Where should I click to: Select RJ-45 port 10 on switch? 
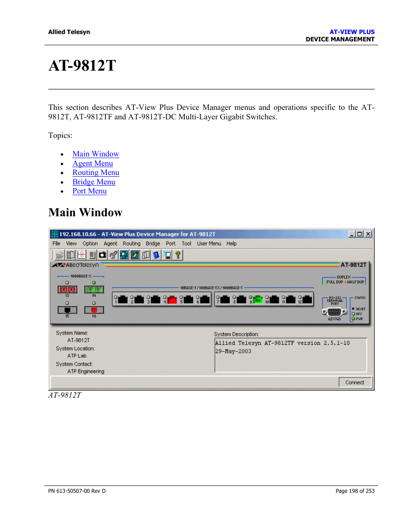click(x=274, y=299)
